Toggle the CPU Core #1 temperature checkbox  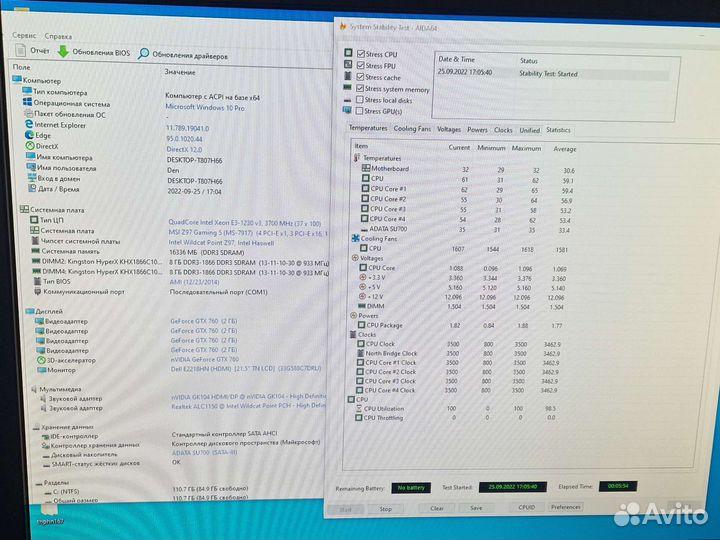pos(365,188)
